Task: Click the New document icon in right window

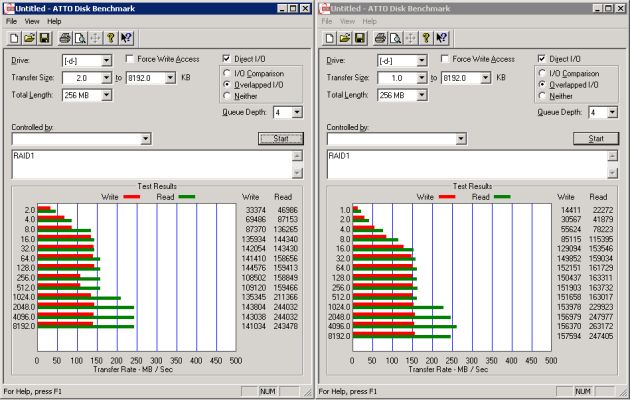Action: click(x=329, y=38)
